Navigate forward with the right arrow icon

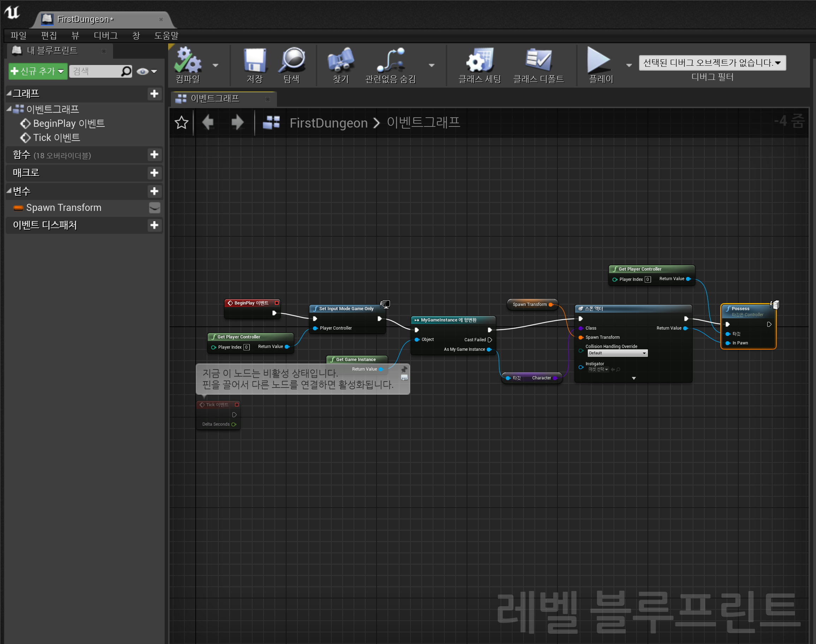pyautogui.click(x=237, y=122)
